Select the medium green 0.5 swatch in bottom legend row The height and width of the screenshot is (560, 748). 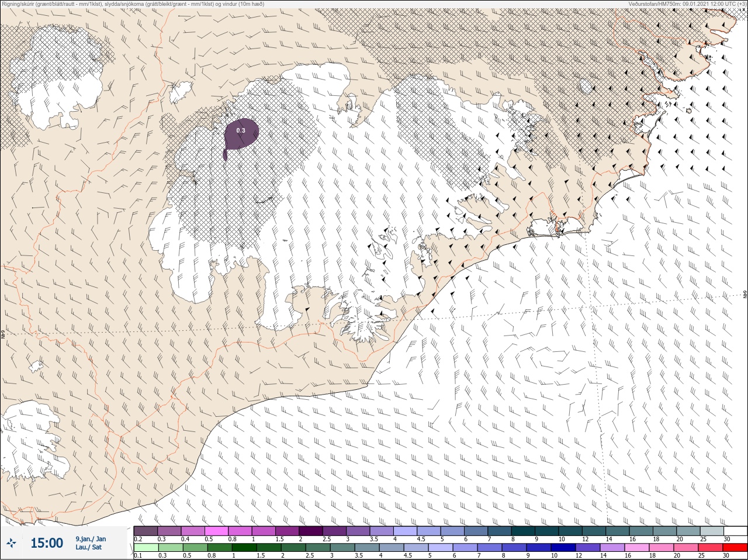click(195, 548)
